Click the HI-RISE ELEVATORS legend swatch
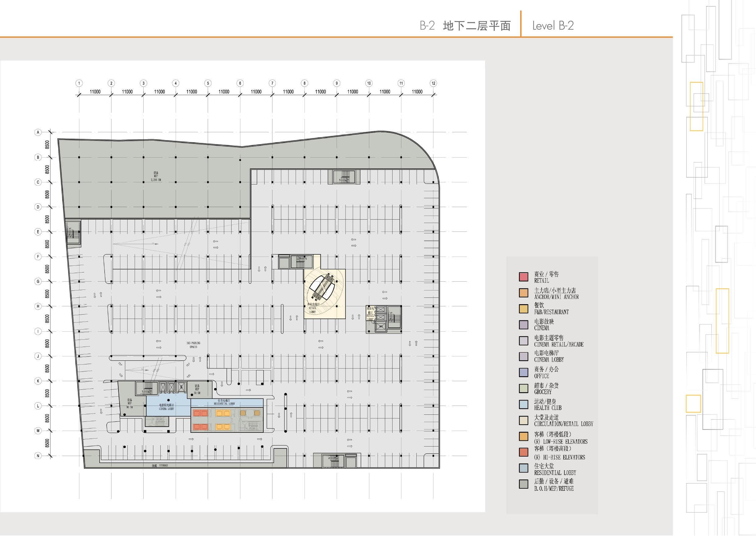756x536 pixels. point(523,452)
